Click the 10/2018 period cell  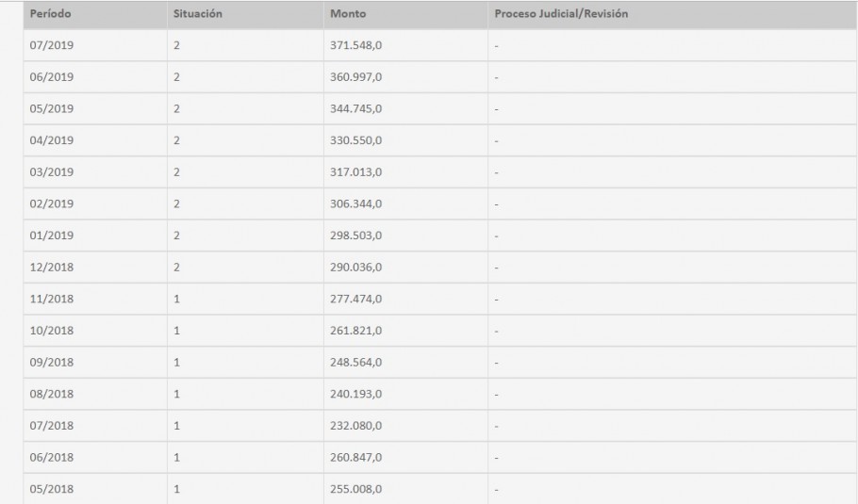coord(53,331)
